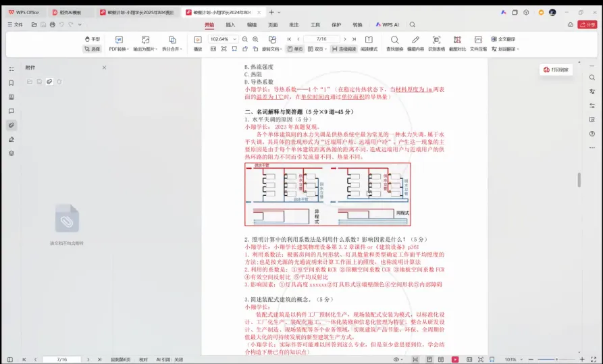Open the 102.64% zoom level dropdown

point(223,39)
